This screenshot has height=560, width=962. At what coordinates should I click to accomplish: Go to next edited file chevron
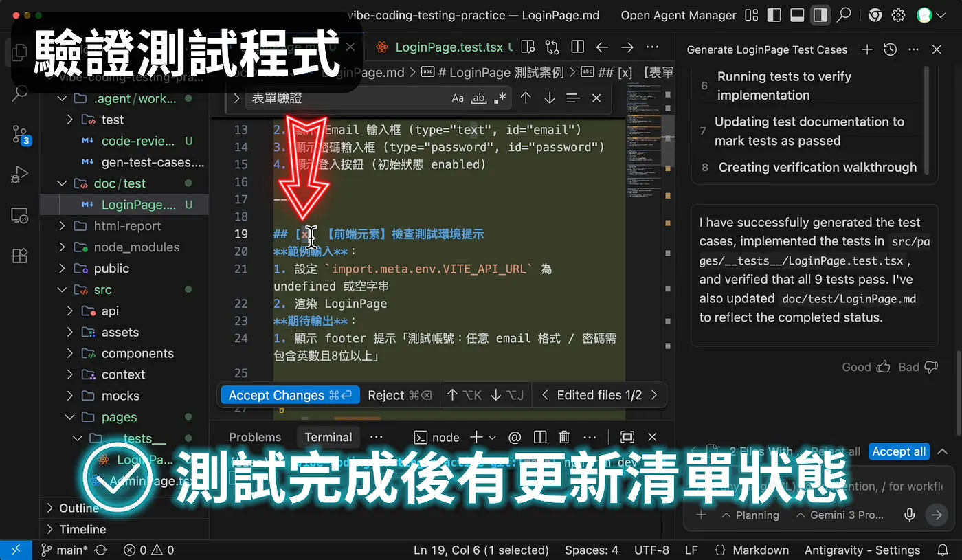click(x=654, y=395)
